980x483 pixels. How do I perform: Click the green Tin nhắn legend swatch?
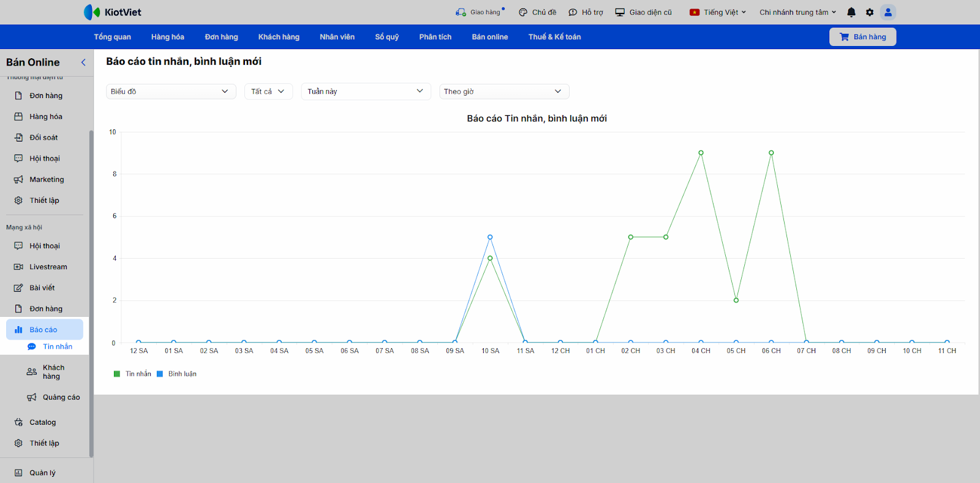117,374
